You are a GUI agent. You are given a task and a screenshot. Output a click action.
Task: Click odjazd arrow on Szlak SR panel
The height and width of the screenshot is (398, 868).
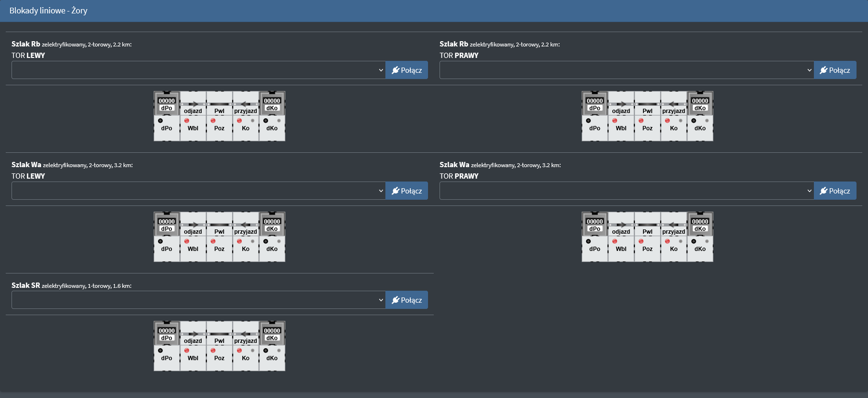click(x=193, y=334)
